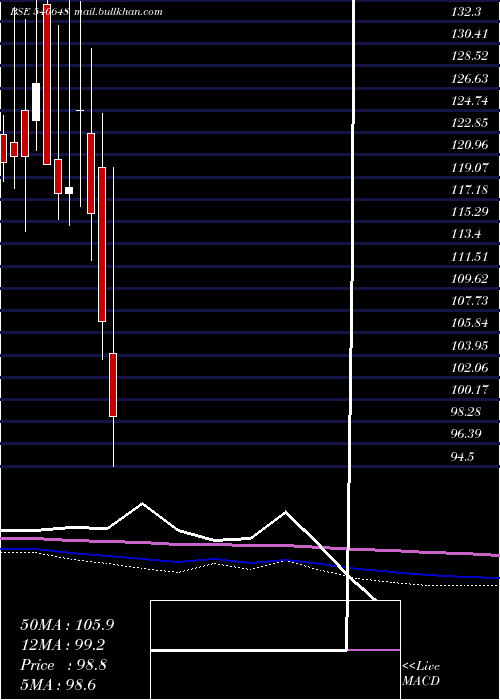This screenshot has width=500, height=700.
Task: Click the 94.5 price axis label
Action: coord(463,456)
